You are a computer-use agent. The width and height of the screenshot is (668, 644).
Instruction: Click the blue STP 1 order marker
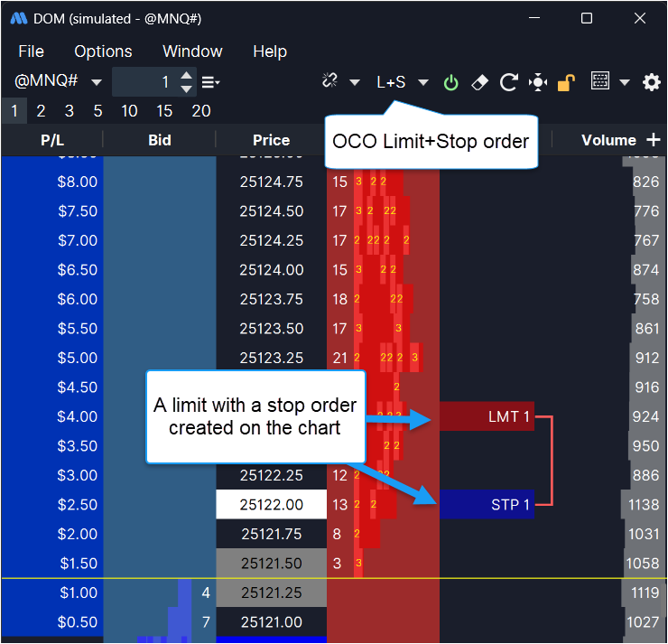487,504
